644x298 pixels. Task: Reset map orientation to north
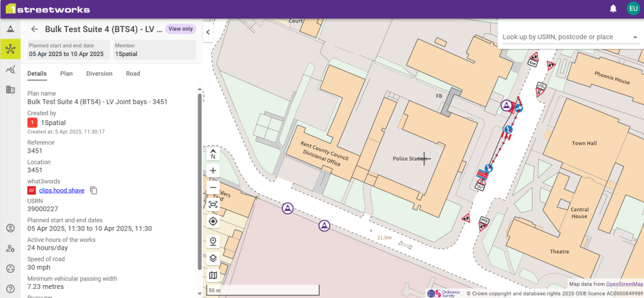point(213,154)
